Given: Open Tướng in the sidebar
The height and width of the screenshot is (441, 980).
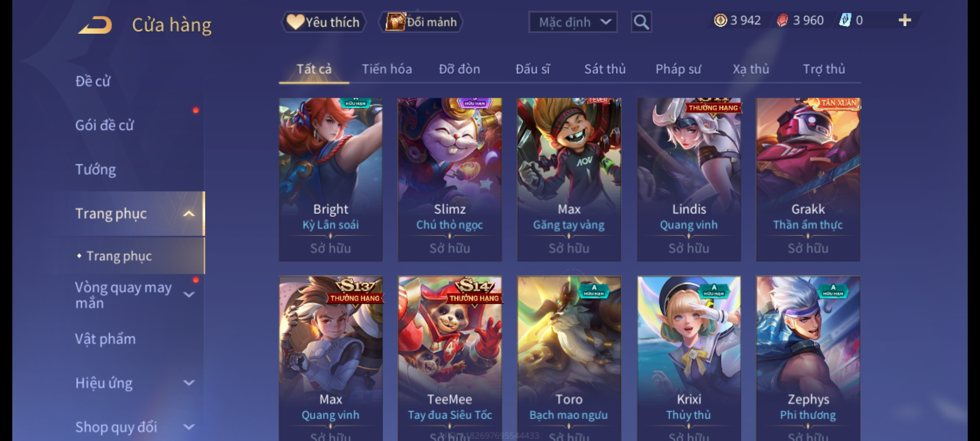Looking at the screenshot, I should [96, 169].
